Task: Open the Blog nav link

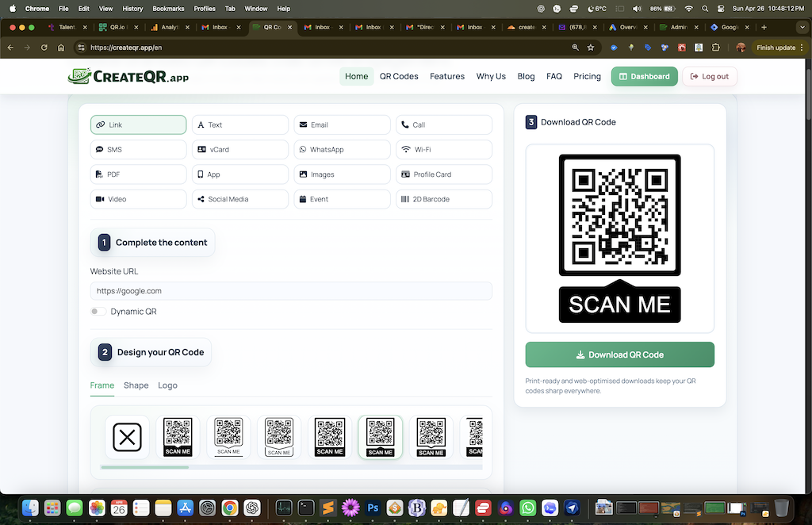Action: pyautogui.click(x=526, y=76)
